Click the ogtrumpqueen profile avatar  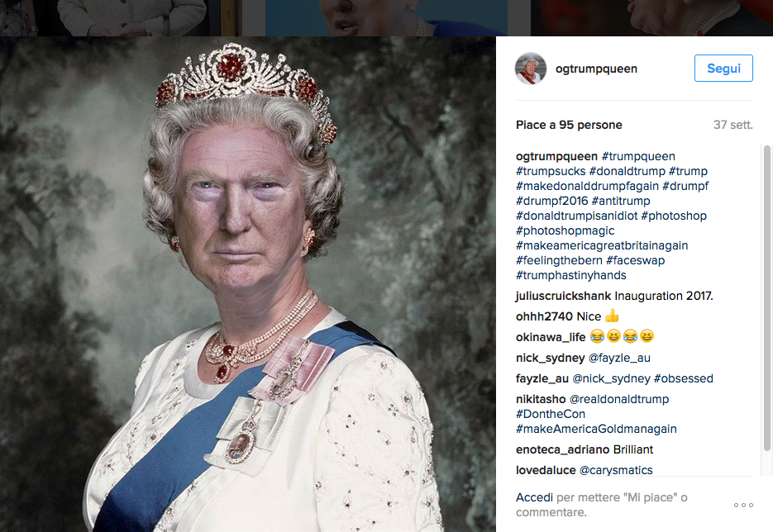[x=531, y=69]
